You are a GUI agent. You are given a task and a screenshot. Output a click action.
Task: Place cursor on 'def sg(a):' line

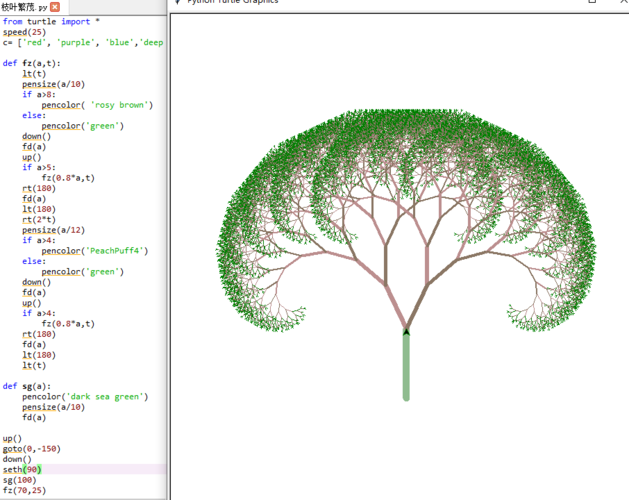pyautogui.click(x=26, y=386)
